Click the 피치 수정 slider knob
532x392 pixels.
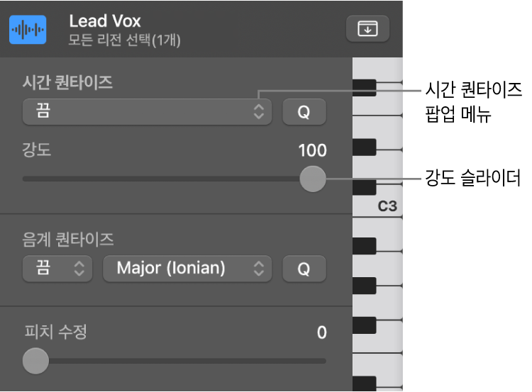(35, 360)
